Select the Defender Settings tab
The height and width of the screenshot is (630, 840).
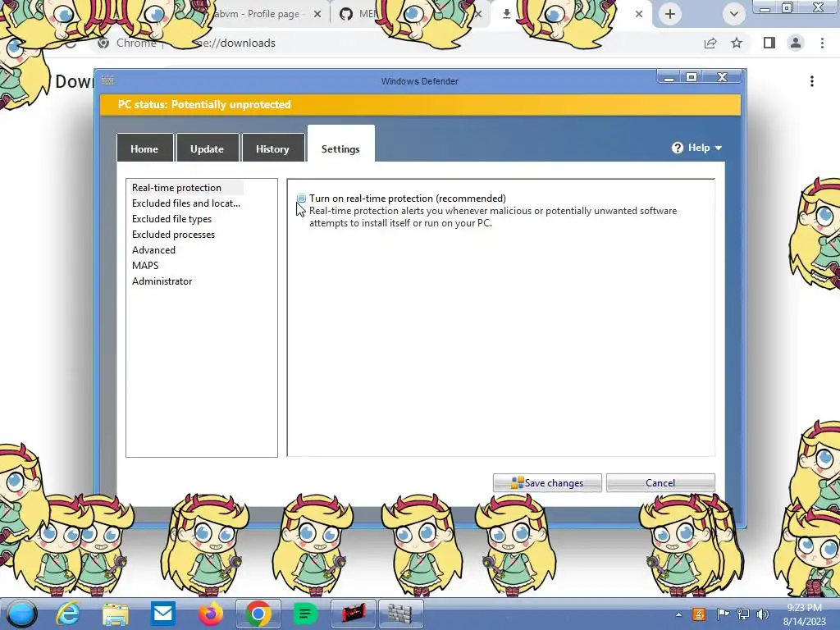[x=340, y=144]
